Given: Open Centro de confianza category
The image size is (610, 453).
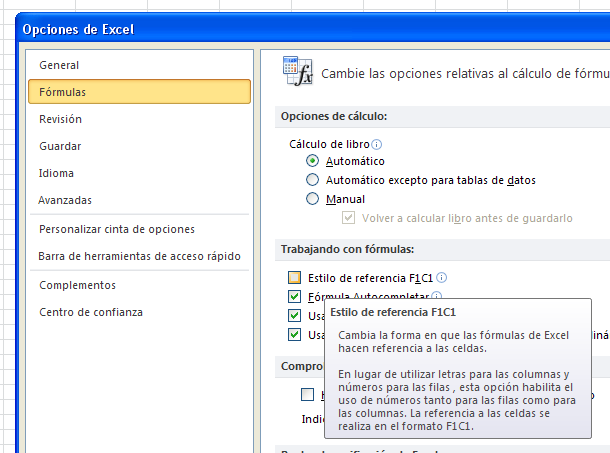Looking at the screenshot, I should point(139,312).
